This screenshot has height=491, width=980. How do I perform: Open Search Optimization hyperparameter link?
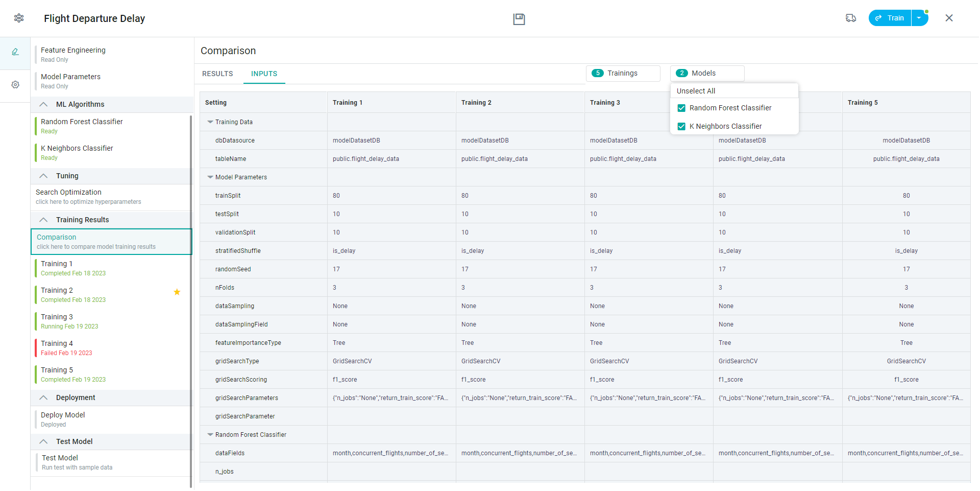(x=88, y=197)
